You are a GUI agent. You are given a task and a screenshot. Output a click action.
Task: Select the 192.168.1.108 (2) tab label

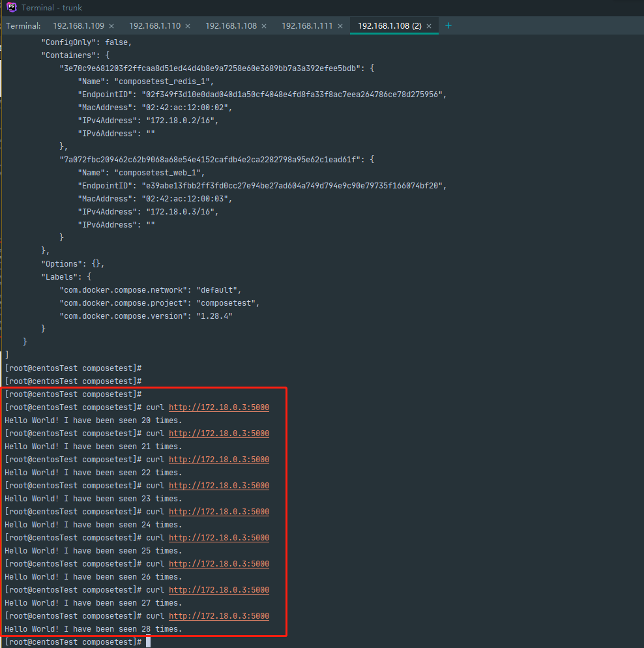point(389,26)
